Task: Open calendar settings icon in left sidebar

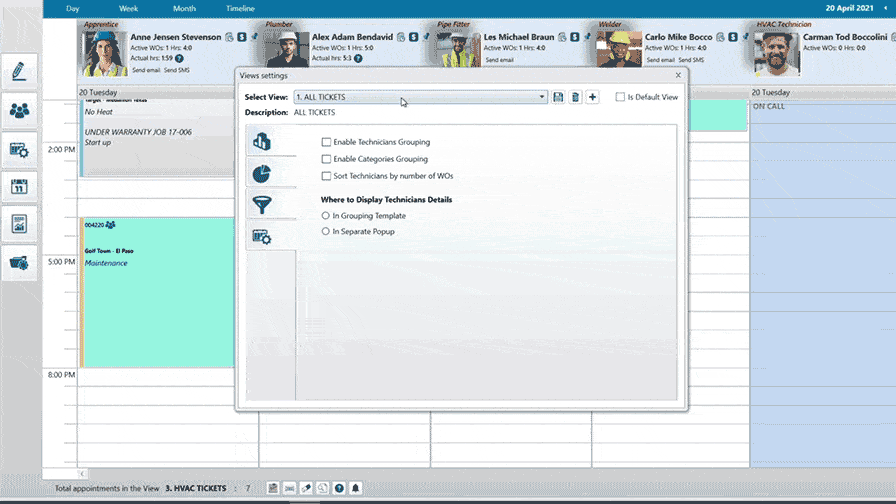Action: pyautogui.click(x=19, y=150)
